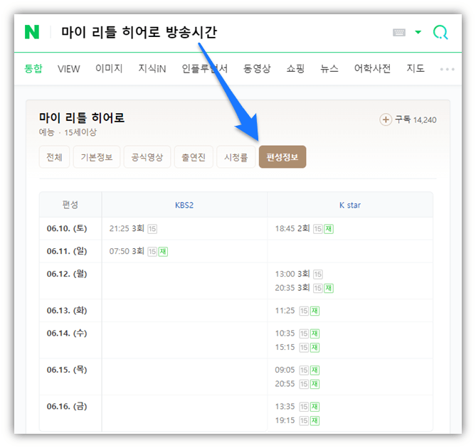
Task: Click the 재 rerun badge beside 07:50 3회
Action: pyautogui.click(x=163, y=252)
